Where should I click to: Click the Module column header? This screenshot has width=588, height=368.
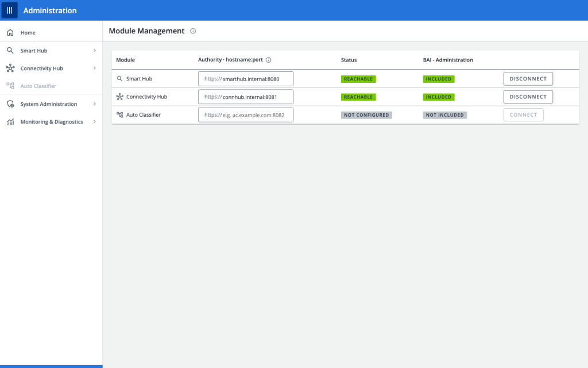point(125,60)
